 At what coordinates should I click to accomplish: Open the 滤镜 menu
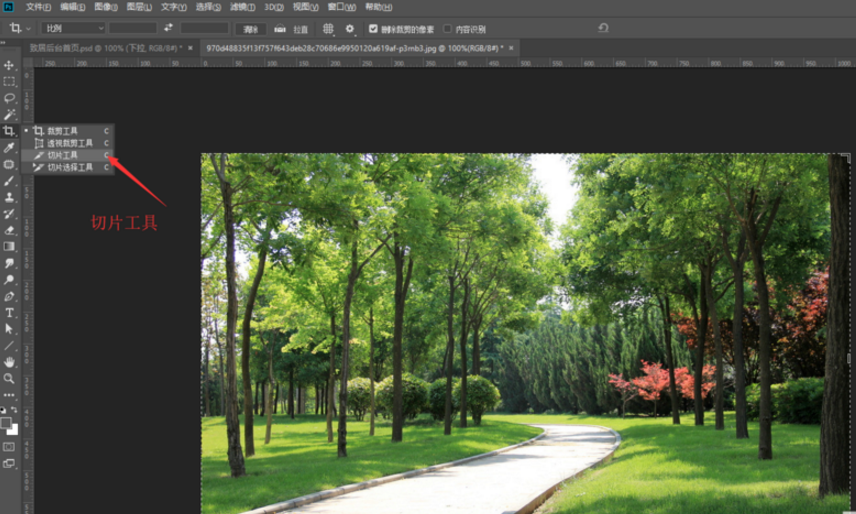[x=242, y=7]
